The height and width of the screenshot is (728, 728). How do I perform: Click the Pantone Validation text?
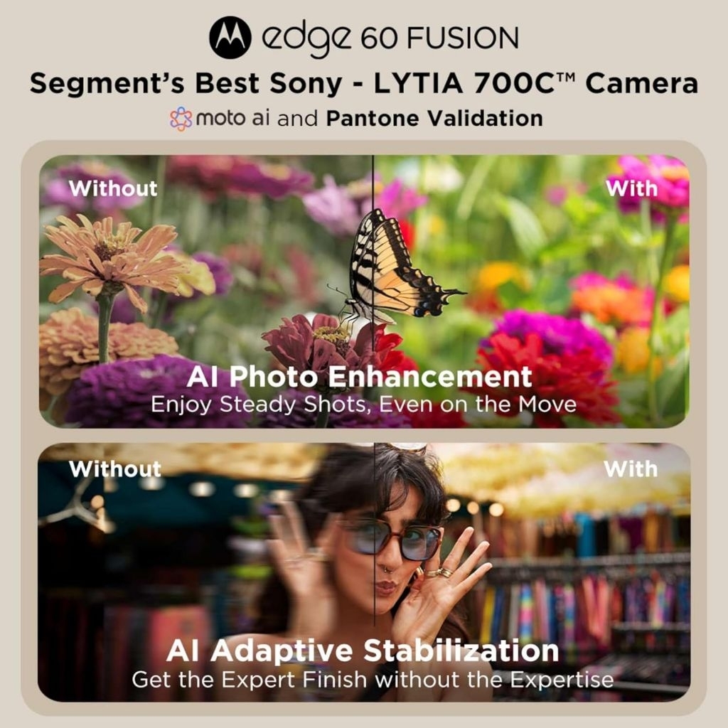click(x=434, y=119)
